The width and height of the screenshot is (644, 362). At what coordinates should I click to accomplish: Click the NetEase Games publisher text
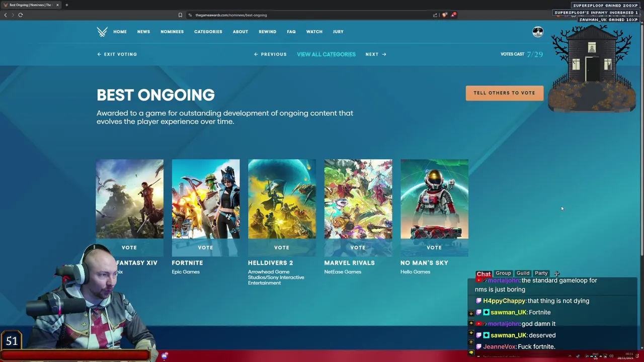[x=343, y=272]
